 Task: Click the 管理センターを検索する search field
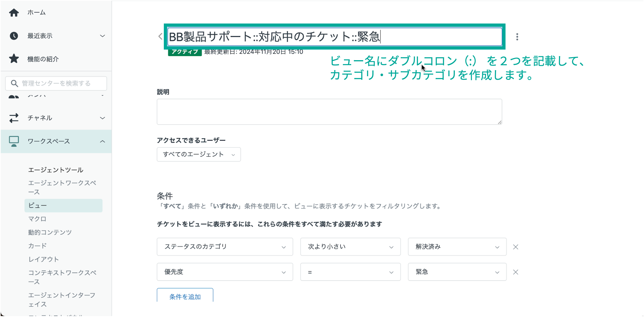pos(56,83)
